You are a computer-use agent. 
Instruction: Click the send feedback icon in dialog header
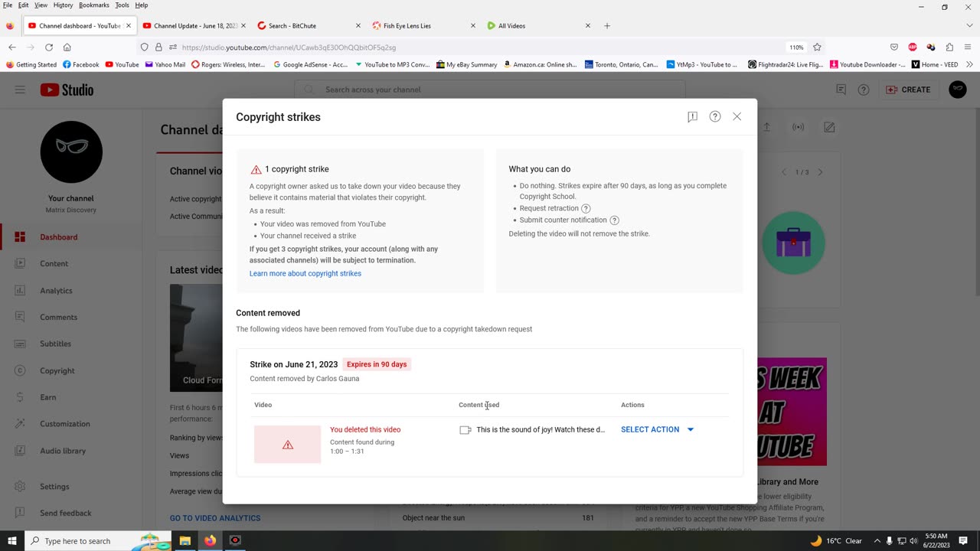click(x=692, y=117)
